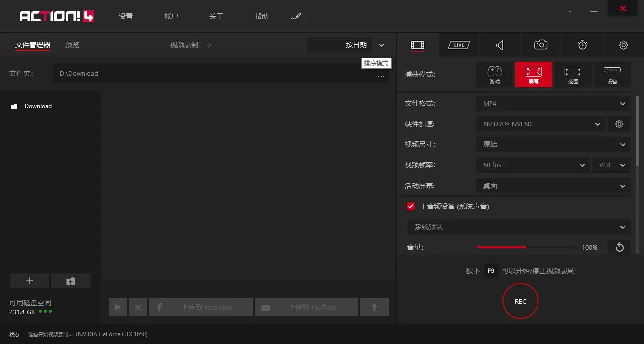Click the 231.4 GB free disk space text
The width and height of the screenshot is (644, 344).
coord(22,312)
